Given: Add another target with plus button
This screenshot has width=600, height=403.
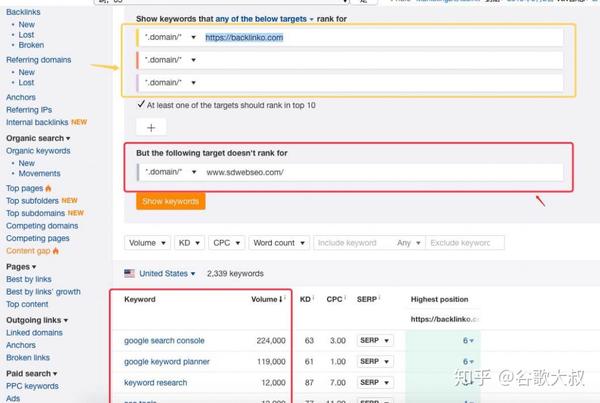Looking at the screenshot, I should (x=151, y=127).
